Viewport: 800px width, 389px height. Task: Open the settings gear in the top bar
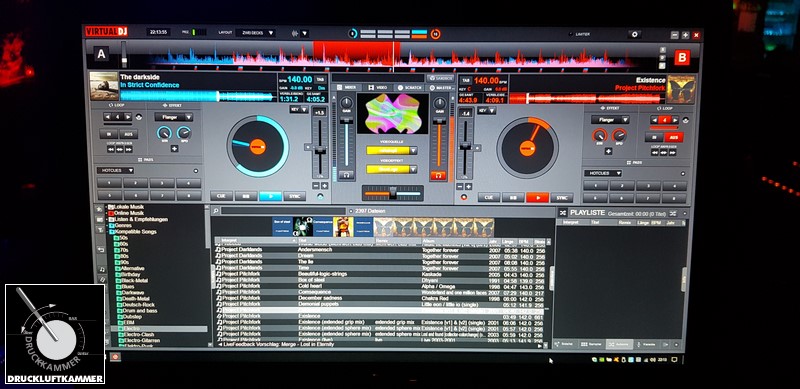pos(634,34)
